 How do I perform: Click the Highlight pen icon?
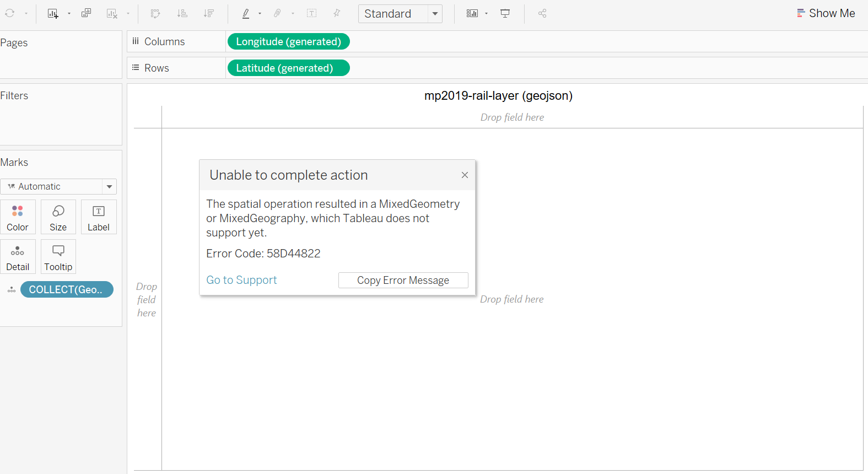point(246,14)
